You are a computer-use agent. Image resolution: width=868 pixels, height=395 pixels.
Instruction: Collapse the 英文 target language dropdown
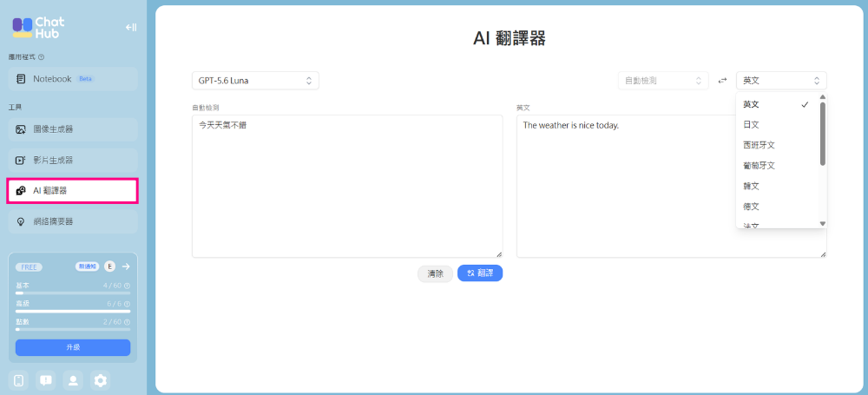[x=781, y=81]
